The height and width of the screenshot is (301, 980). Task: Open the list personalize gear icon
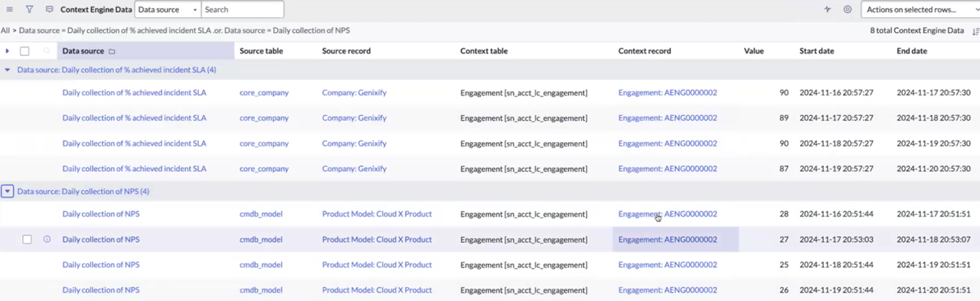[x=848, y=9]
